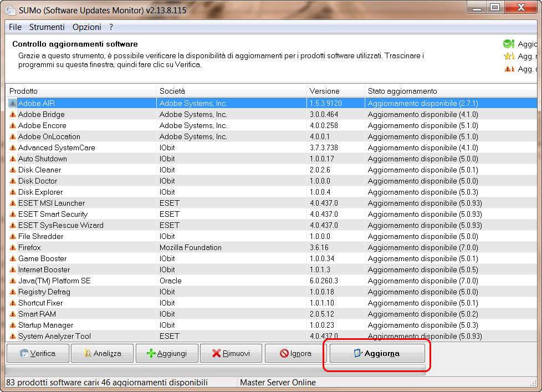The width and height of the screenshot is (542, 392).
Task: Click the Aggiungi button
Action: pyautogui.click(x=167, y=353)
